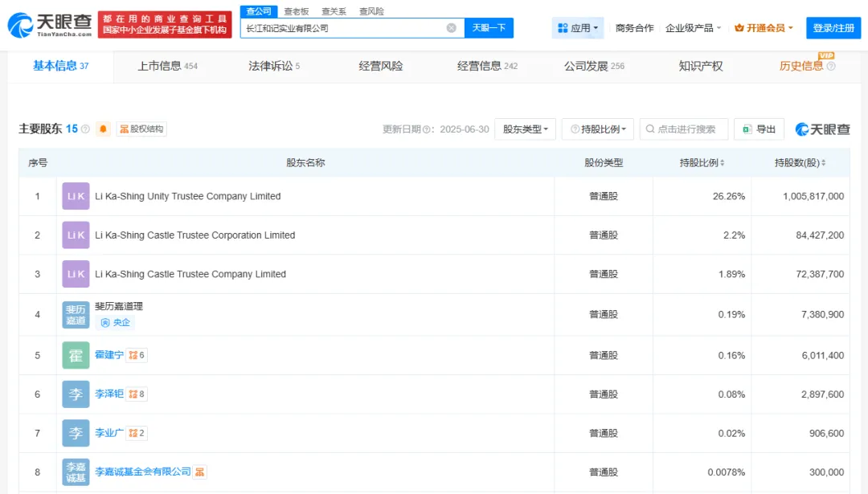Screen dimensions: 868x494
Task: Open the 公司发展 tab
Action: [x=594, y=66]
